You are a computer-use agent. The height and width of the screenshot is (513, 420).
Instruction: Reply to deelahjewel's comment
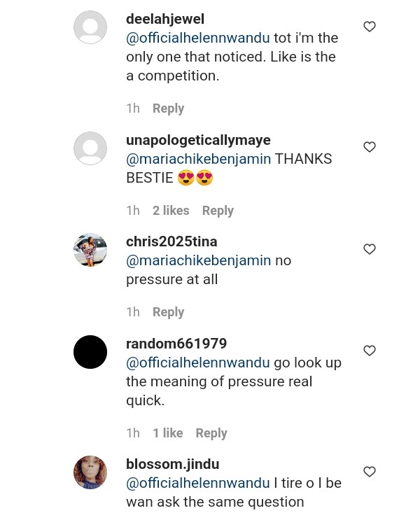click(x=168, y=108)
